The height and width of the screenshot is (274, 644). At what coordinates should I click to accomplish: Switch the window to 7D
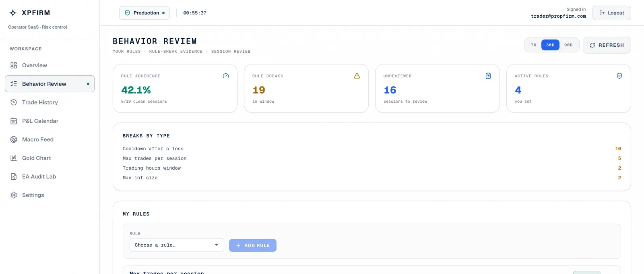[x=534, y=45]
